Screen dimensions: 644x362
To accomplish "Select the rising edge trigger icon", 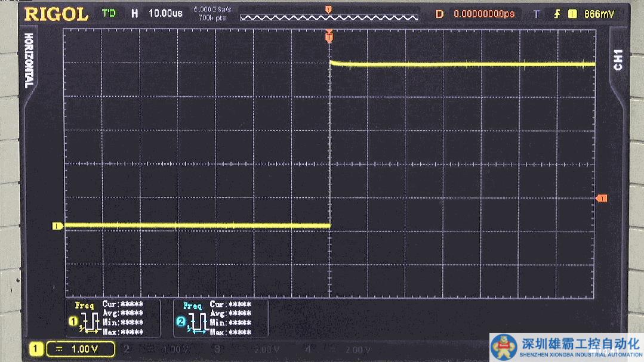I will (557, 14).
